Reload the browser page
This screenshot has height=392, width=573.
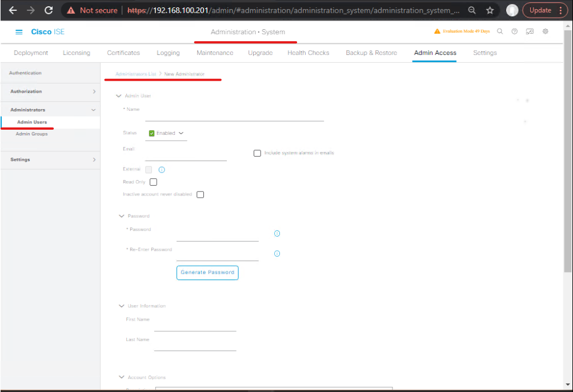pos(49,10)
